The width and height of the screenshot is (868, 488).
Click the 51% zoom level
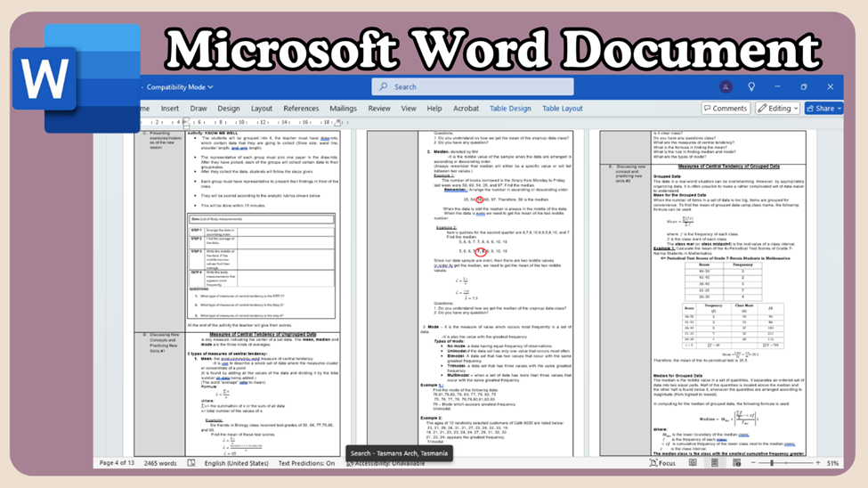tap(832, 463)
